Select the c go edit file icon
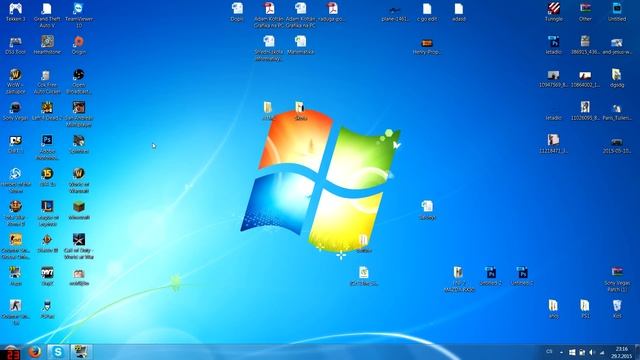640x360 pixels. tap(427, 12)
